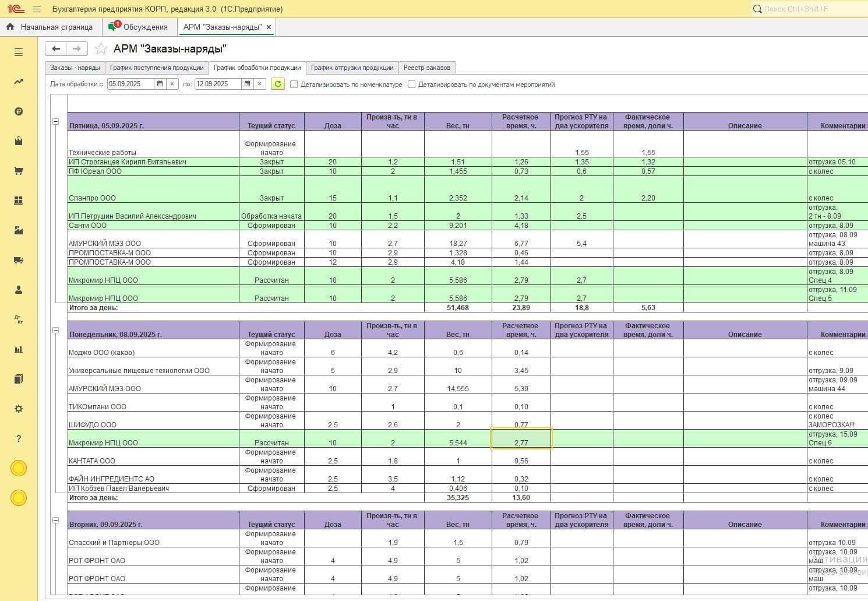The width and height of the screenshot is (868, 601).
Task: Open the delivery truck section
Action: pyautogui.click(x=19, y=260)
